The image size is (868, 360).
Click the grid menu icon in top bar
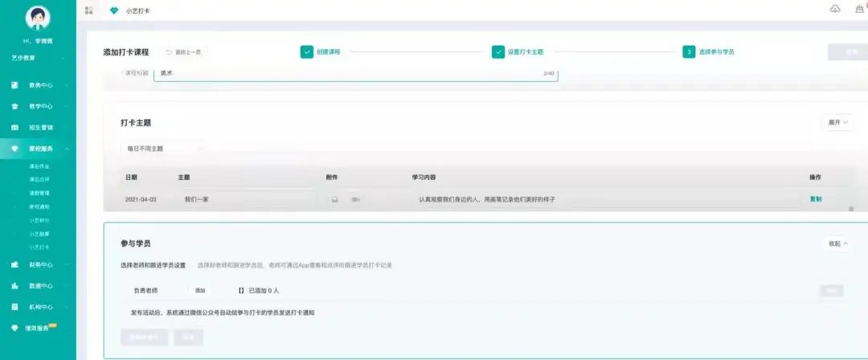[88, 10]
